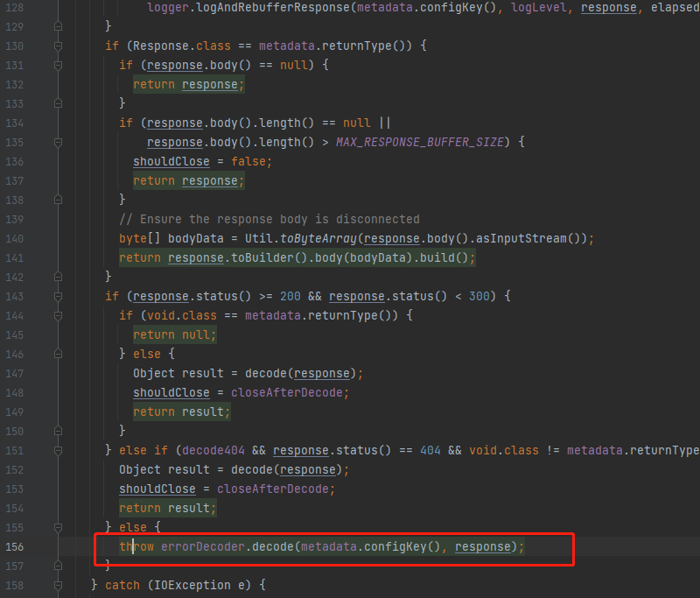Click the fold end marker at line 129
Viewport: 700px width, 598px height.
click(57, 26)
